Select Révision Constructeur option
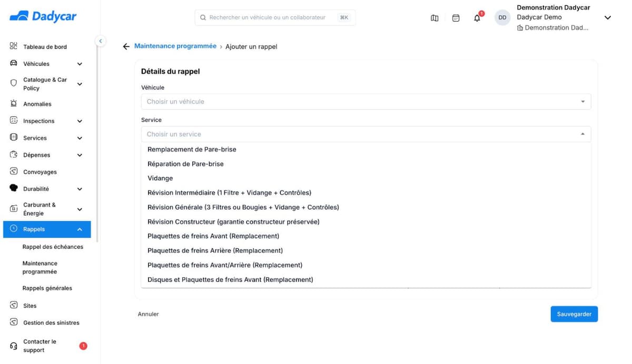This screenshot has width=632, height=364. tap(366, 221)
